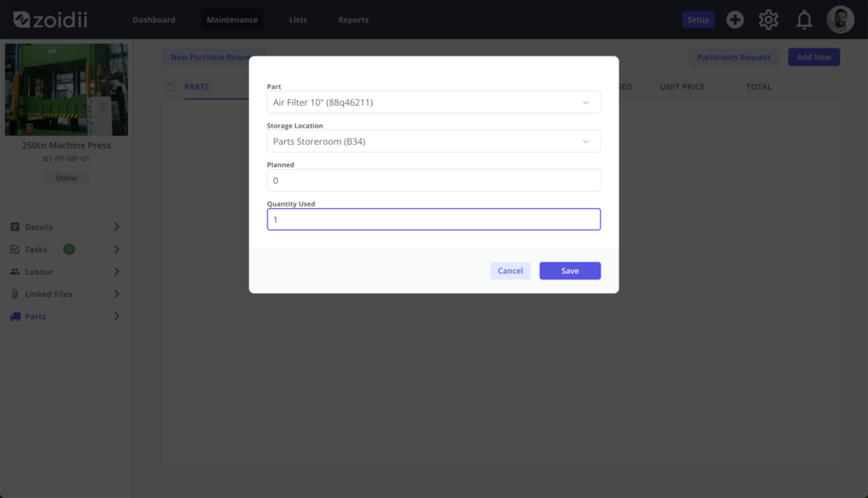Open the settings gear icon
Viewport: 868px width, 498px height.
[x=768, y=20]
